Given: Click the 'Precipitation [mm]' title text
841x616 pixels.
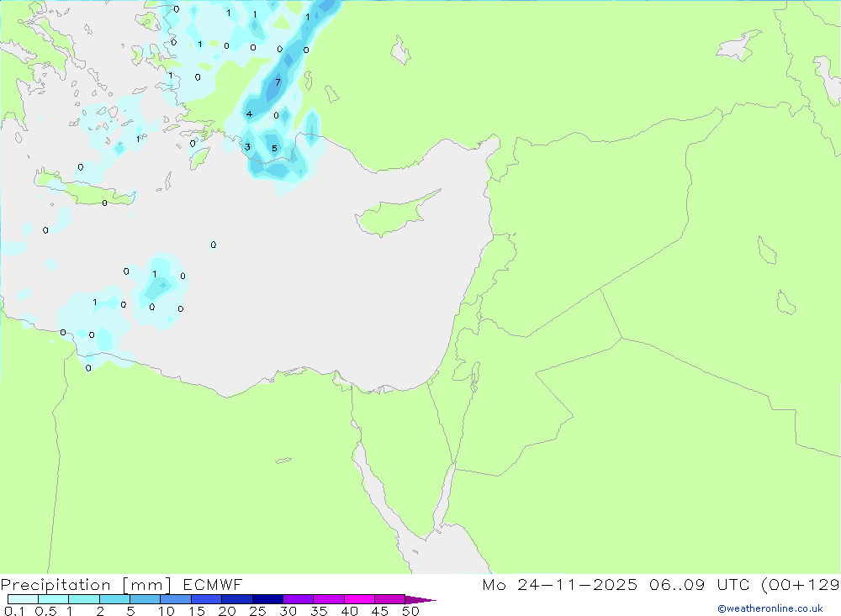Looking at the screenshot, I should [87, 585].
